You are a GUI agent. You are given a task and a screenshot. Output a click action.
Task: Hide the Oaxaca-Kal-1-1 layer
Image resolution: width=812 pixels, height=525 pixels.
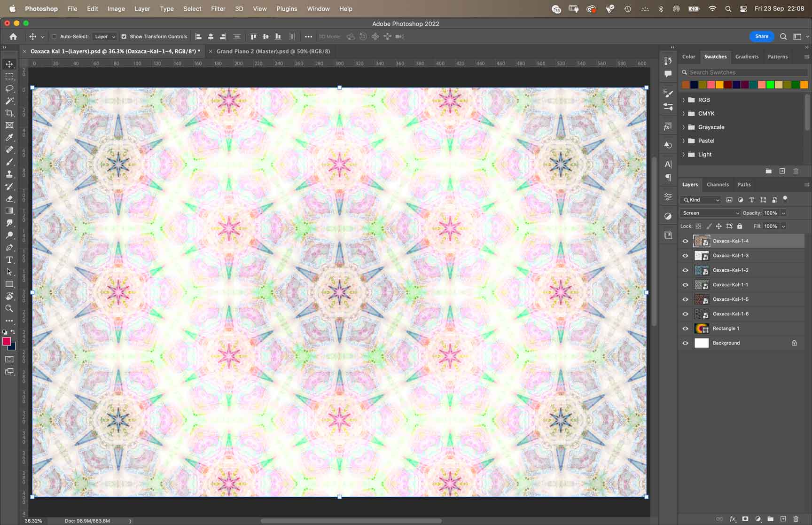pos(685,285)
